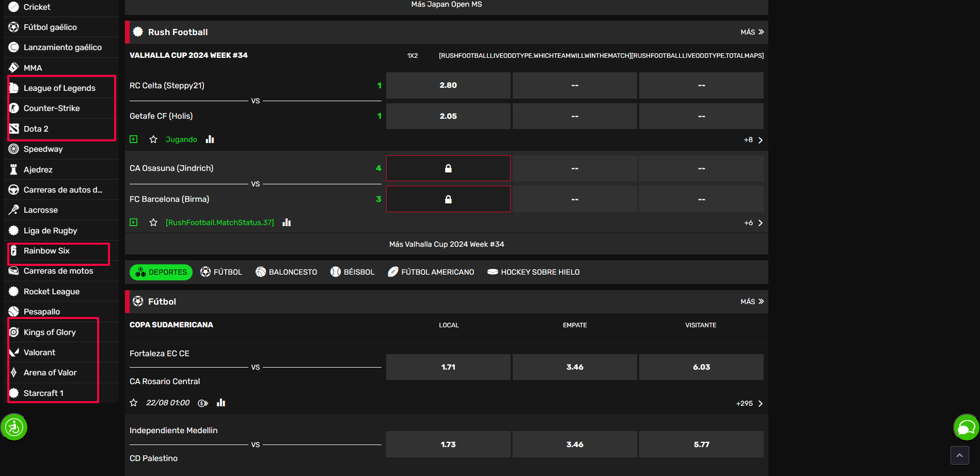Open MÁS link in Fútbol header

coord(752,302)
